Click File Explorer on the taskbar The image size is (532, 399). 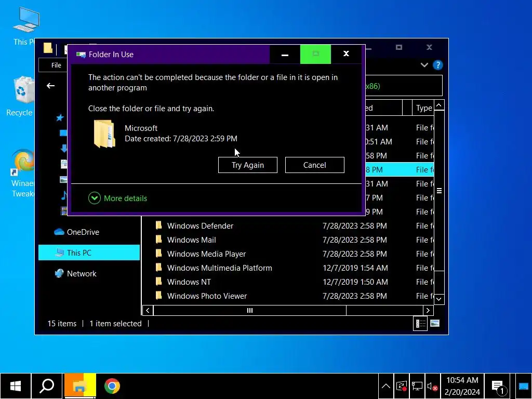(x=80, y=386)
